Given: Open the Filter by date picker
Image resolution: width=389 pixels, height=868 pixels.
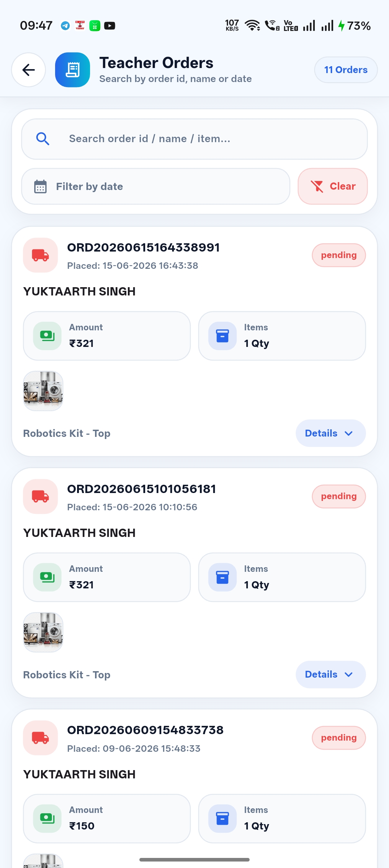Looking at the screenshot, I should 156,186.
